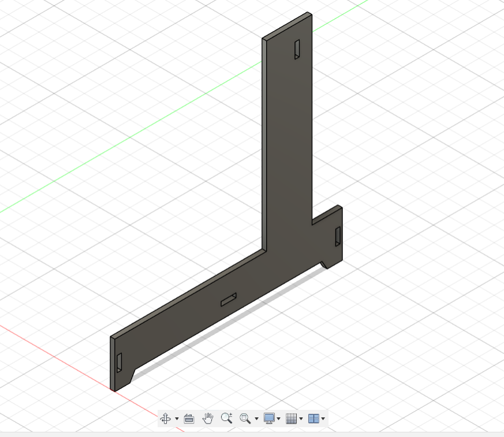Open Grid and Snaps settings icon
504x437 pixels.
click(291, 419)
